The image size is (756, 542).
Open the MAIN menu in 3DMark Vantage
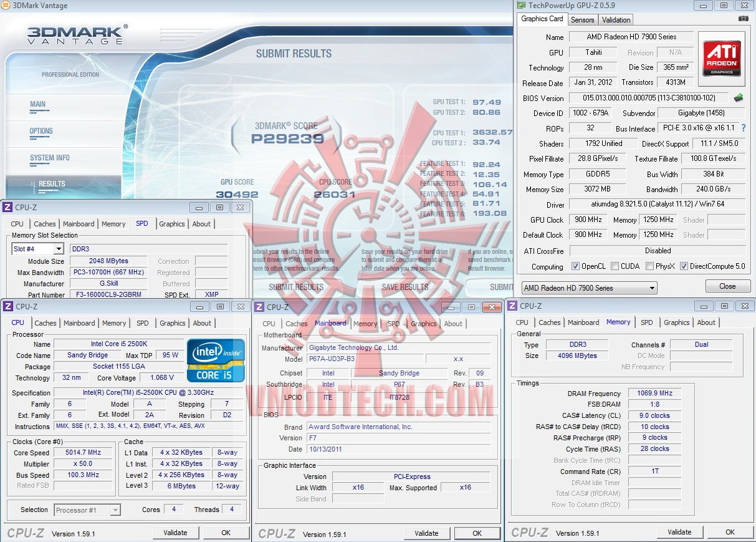tap(38, 105)
